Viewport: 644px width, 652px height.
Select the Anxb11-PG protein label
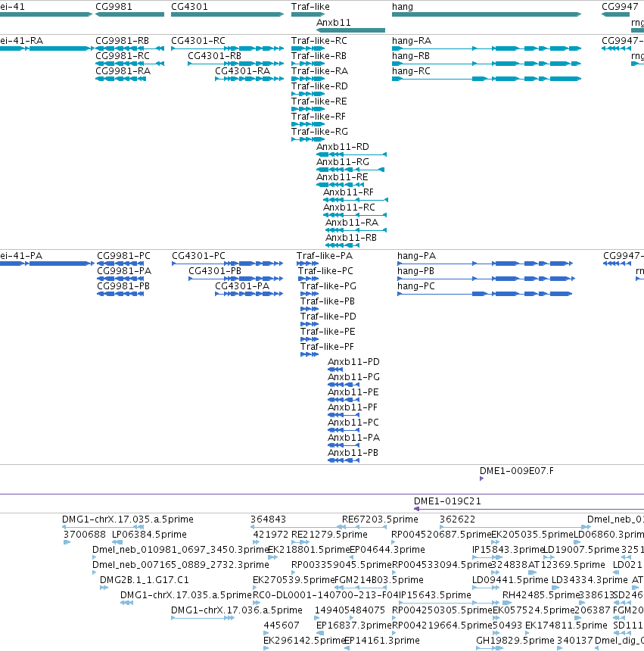[x=353, y=377]
